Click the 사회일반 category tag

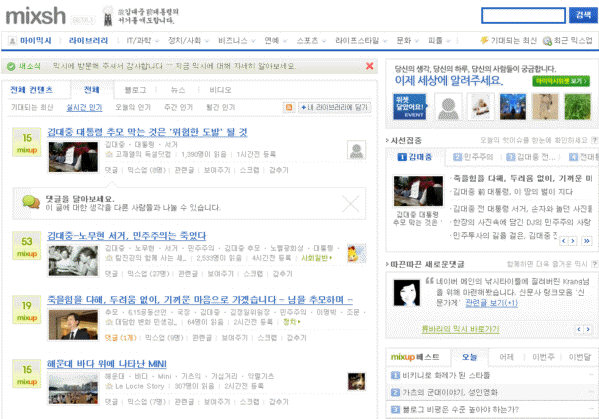coord(317,258)
